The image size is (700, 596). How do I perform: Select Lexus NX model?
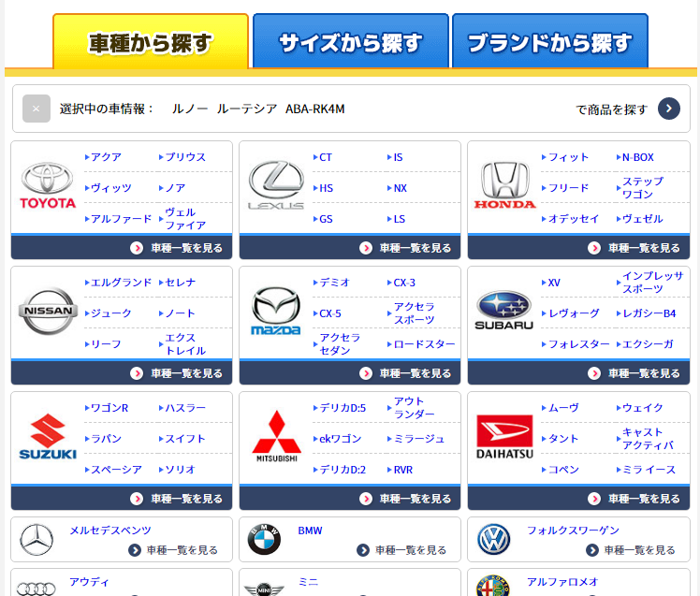tap(398, 188)
